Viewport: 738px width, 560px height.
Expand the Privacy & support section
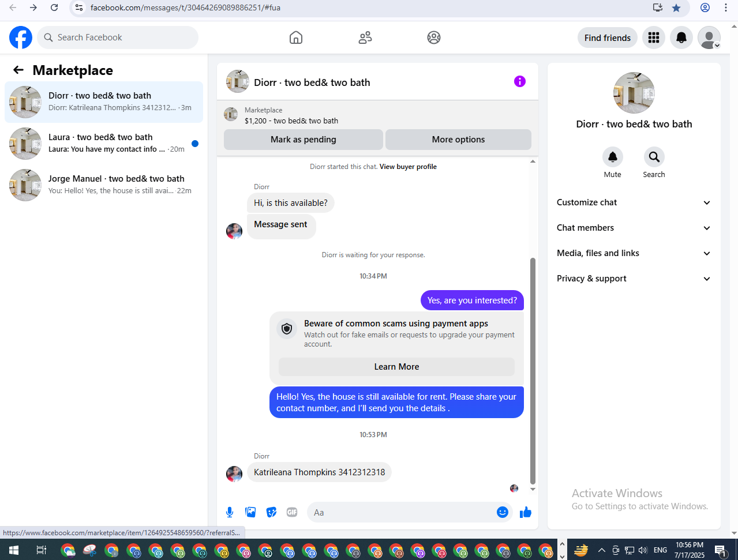coord(634,279)
